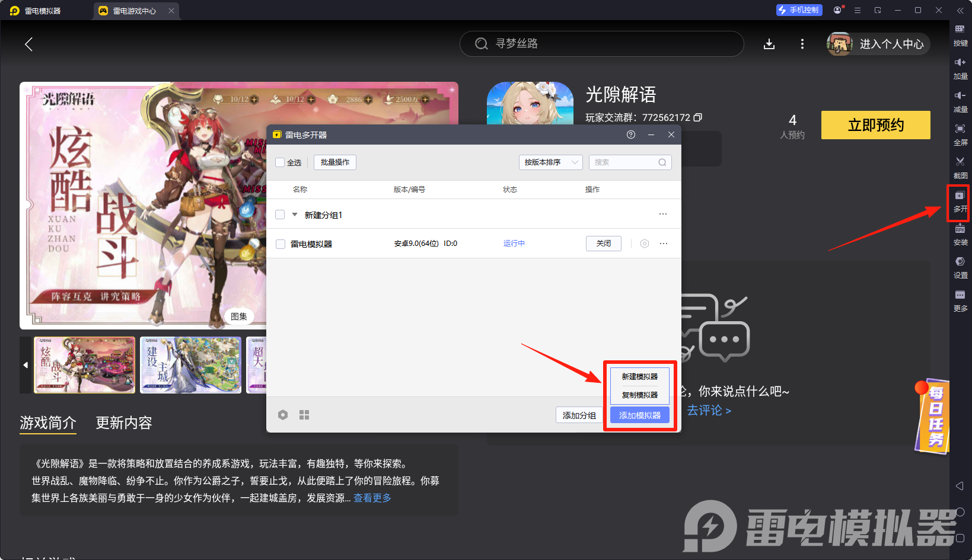Image resolution: width=972 pixels, height=560 pixels.
Task: Open the 按版本排序 sort dropdown
Action: pyautogui.click(x=550, y=162)
